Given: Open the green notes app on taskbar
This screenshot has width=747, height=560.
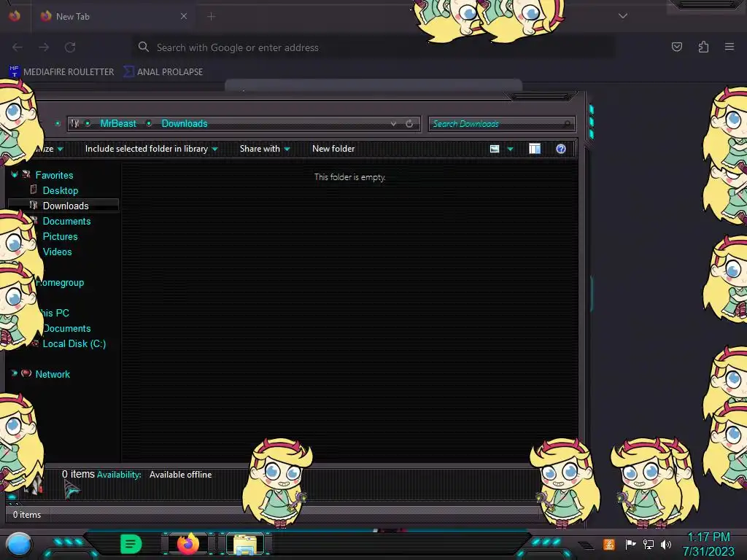Looking at the screenshot, I should tap(131, 544).
